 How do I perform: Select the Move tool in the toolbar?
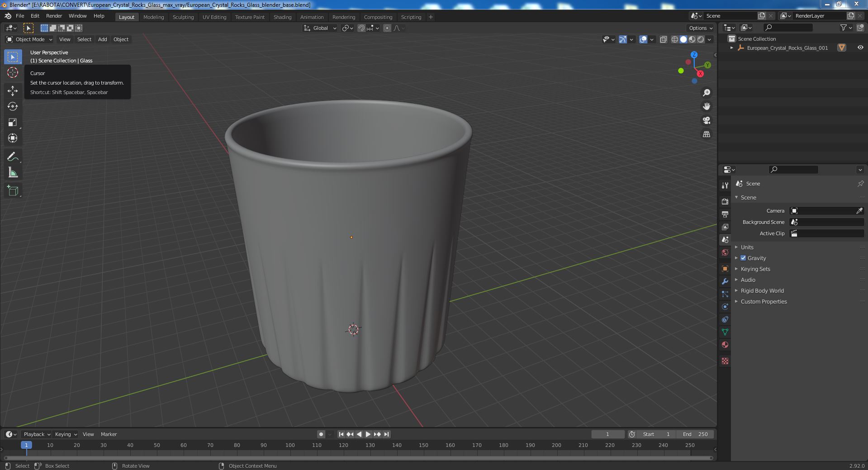pyautogui.click(x=13, y=90)
